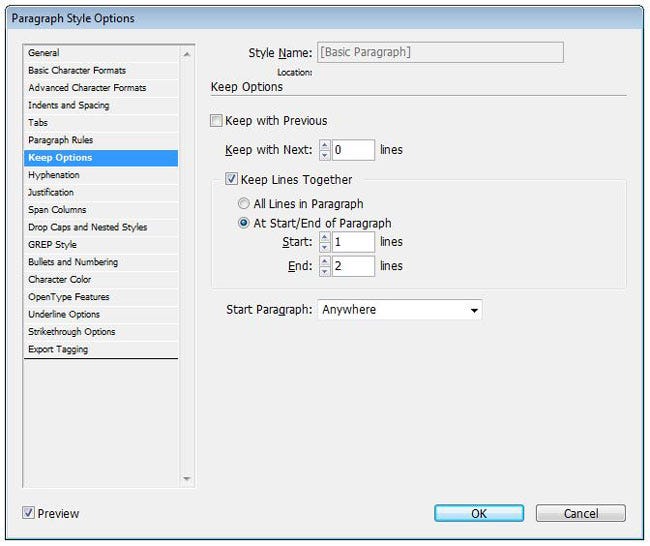Open Justification settings

101,192
